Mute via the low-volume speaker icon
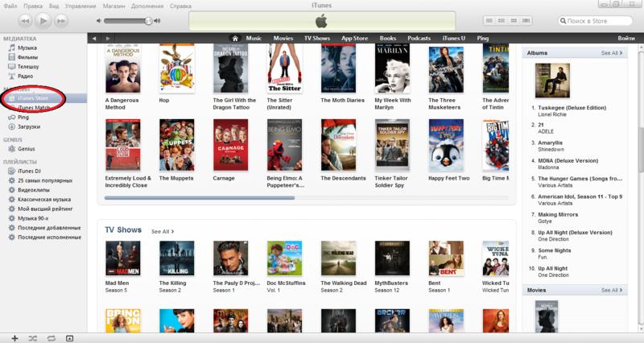The width and height of the screenshot is (644, 343). [98, 21]
